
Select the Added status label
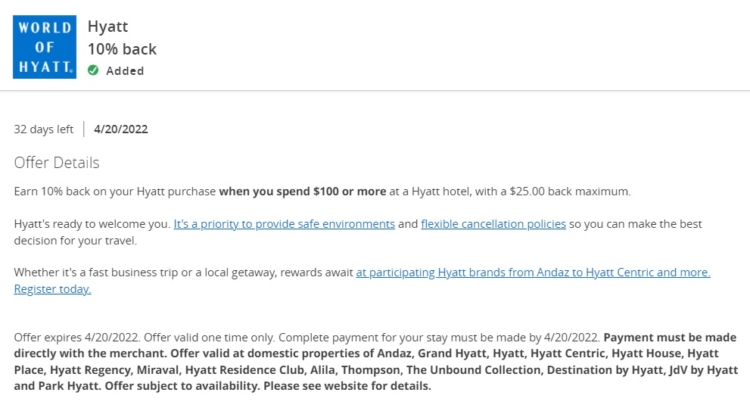click(125, 71)
